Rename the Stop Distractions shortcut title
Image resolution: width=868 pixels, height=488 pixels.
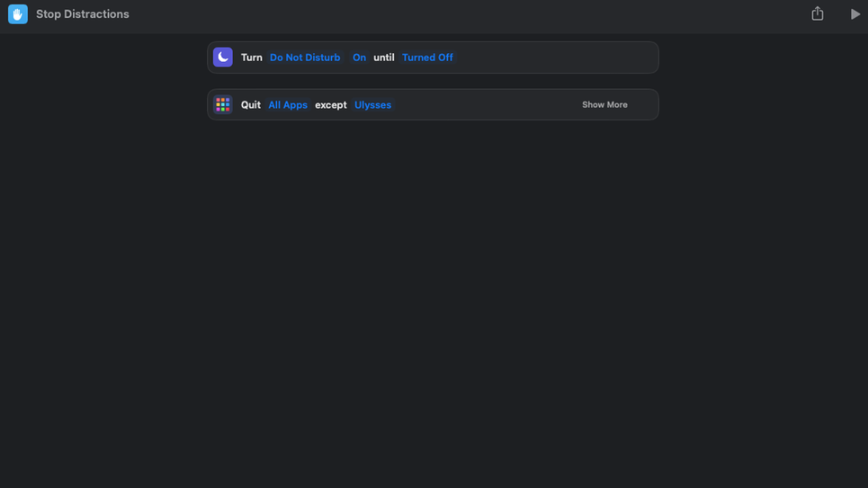coord(83,14)
